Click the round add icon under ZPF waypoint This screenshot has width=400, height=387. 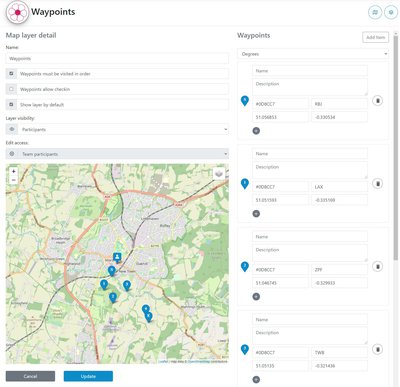tap(256, 297)
